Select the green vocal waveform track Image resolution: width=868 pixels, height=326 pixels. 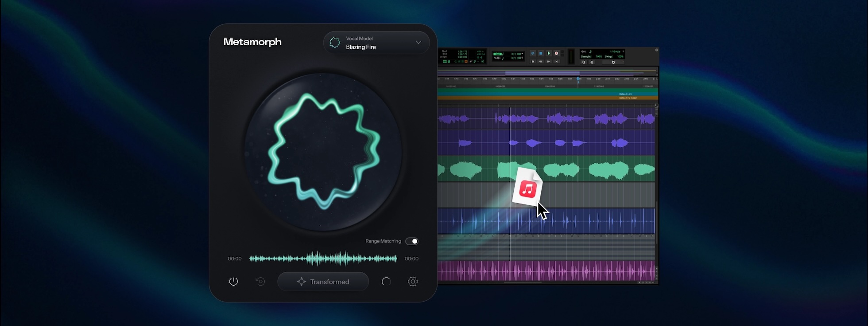pyautogui.click(x=546, y=169)
